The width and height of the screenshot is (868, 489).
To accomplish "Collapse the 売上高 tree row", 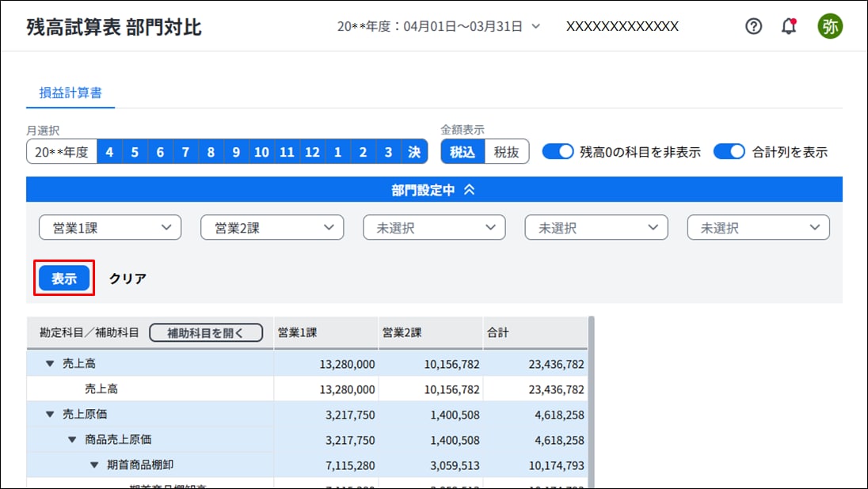I will pos(50,364).
